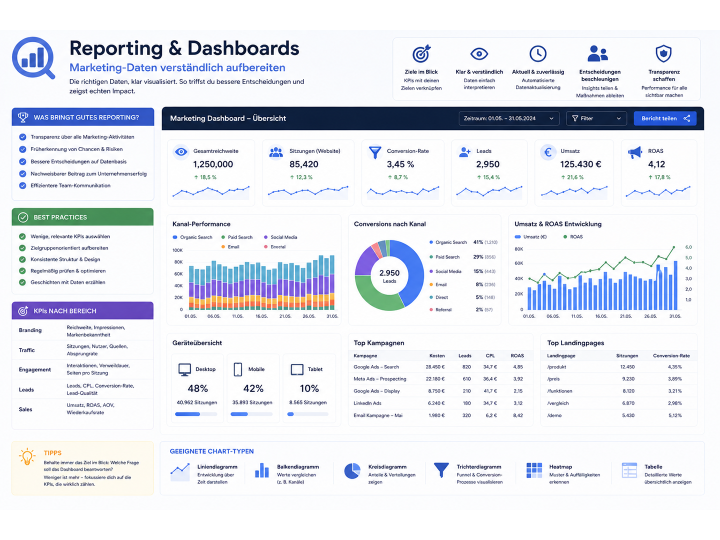The image size is (720, 540).
Task: Click the Conversion-Rate funnel icon
Action: point(375,152)
